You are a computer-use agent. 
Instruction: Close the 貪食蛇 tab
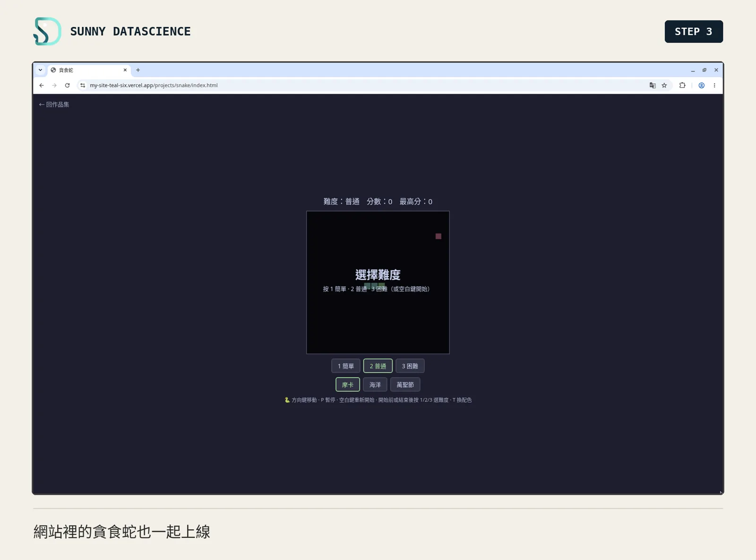(125, 70)
